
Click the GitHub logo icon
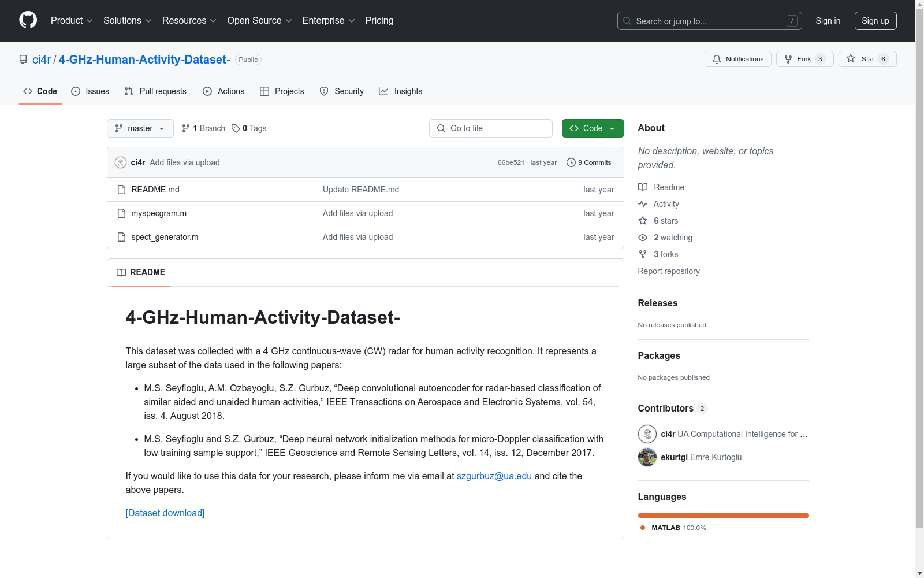tap(28, 20)
